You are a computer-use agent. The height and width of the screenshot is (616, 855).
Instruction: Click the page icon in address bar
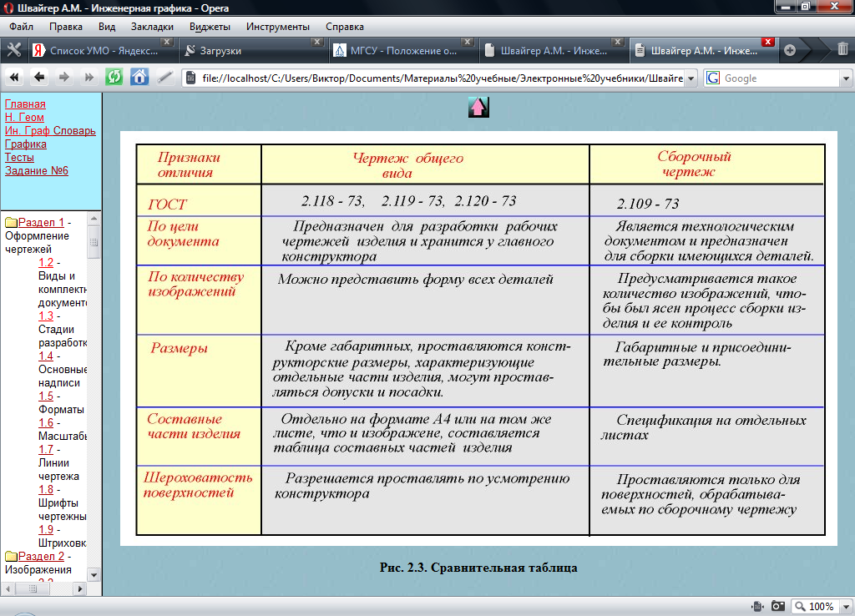pos(191,78)
